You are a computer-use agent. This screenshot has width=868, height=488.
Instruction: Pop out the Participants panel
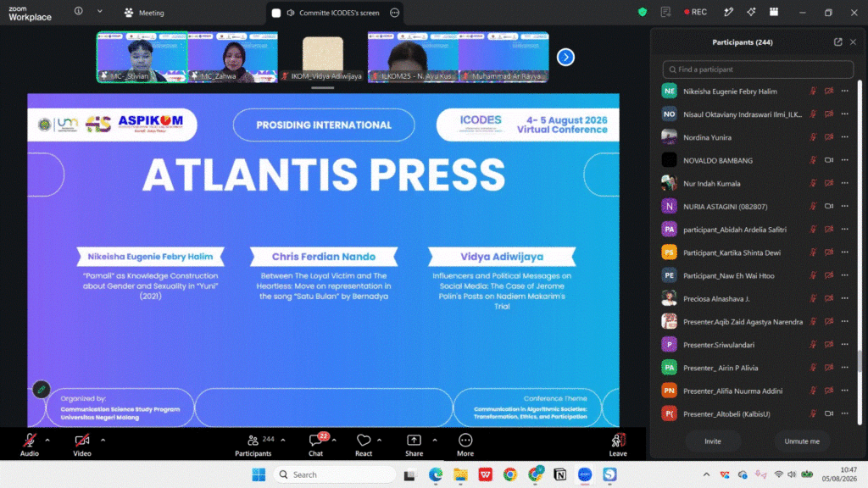[838, 42]
